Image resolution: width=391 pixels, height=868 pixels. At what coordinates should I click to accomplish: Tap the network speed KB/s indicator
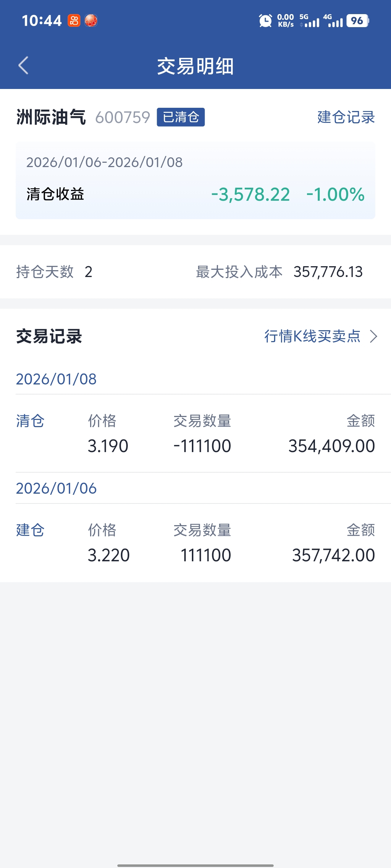285,21
